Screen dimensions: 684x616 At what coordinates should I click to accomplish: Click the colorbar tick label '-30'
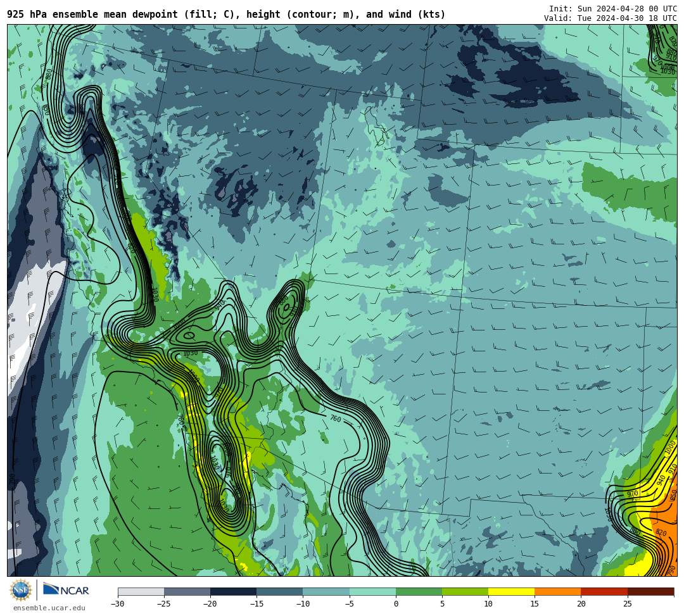tap(118, 604)
